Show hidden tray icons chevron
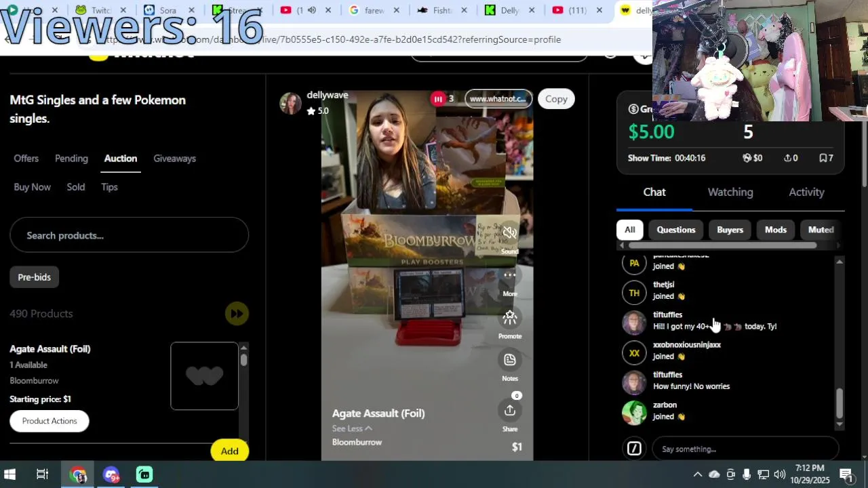868x488 pixels. (697, 474)
